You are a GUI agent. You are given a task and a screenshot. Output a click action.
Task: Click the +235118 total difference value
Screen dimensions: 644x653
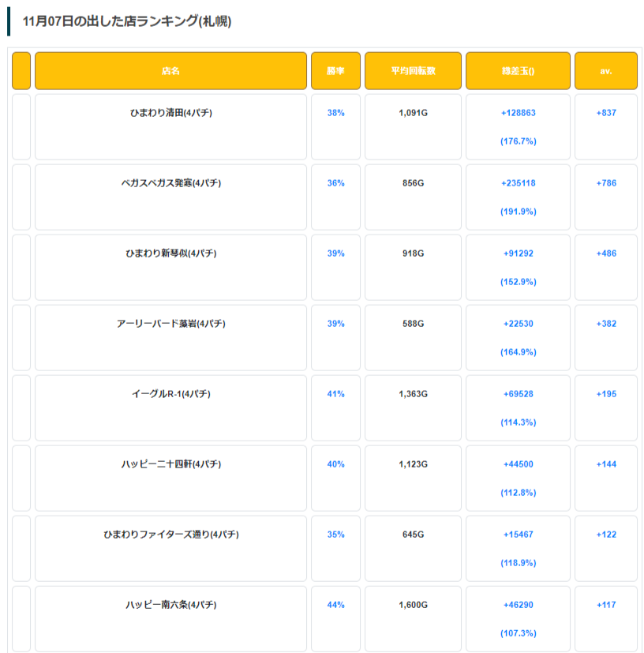tap(519, 183)
